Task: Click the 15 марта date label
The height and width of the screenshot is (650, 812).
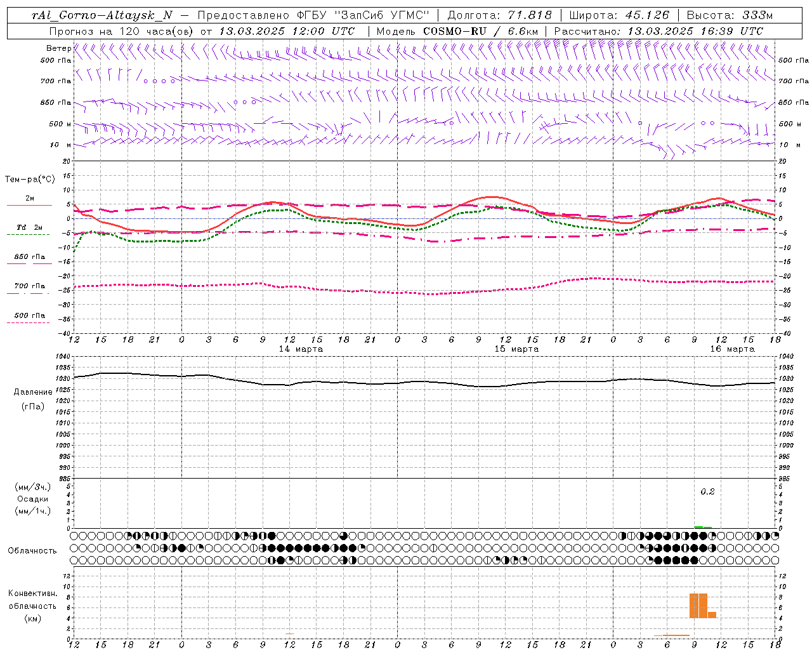Action: [x=516, y=349]
